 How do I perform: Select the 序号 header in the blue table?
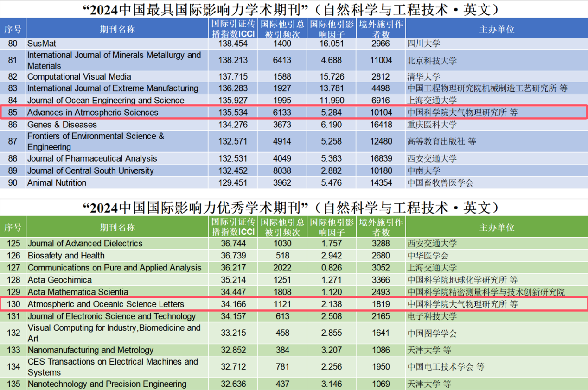[13, 29]
